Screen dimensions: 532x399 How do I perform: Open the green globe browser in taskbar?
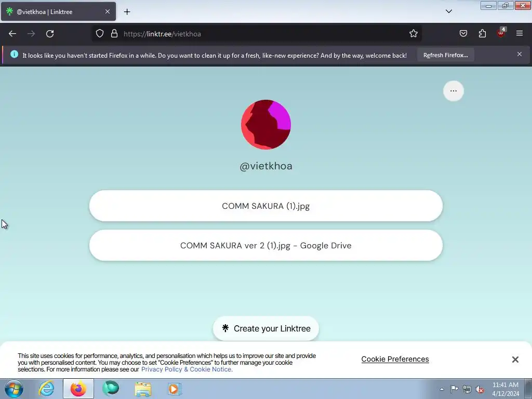point(111,389)
